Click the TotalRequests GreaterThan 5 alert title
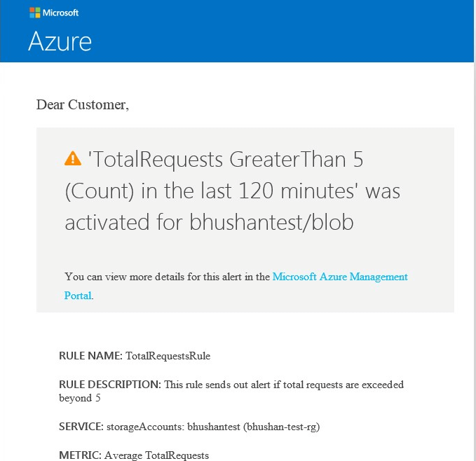476x461 pixels. tap(232, 191)
